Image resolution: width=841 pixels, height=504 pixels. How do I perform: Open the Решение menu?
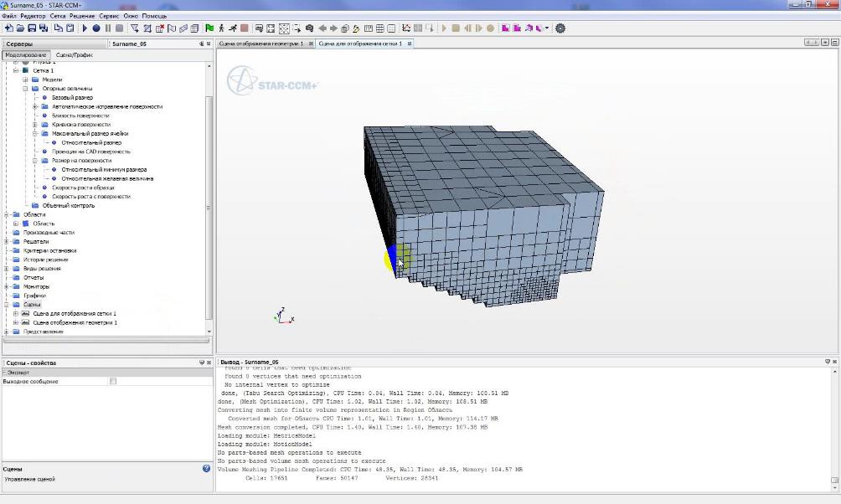tap(82, 16)
